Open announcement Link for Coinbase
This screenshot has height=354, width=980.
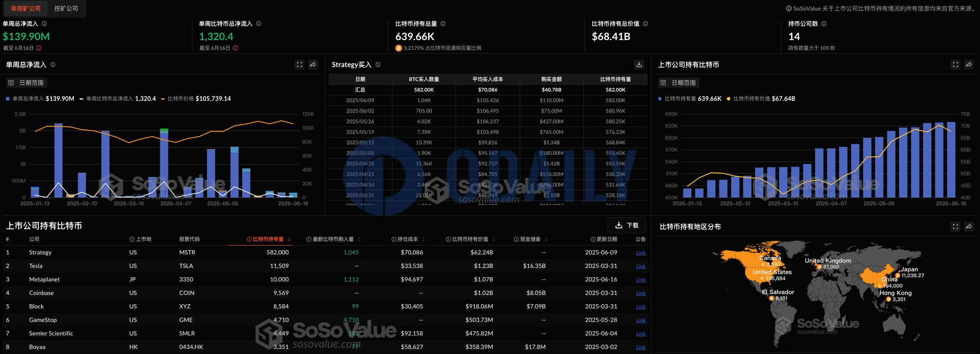(x=641, y=293)
